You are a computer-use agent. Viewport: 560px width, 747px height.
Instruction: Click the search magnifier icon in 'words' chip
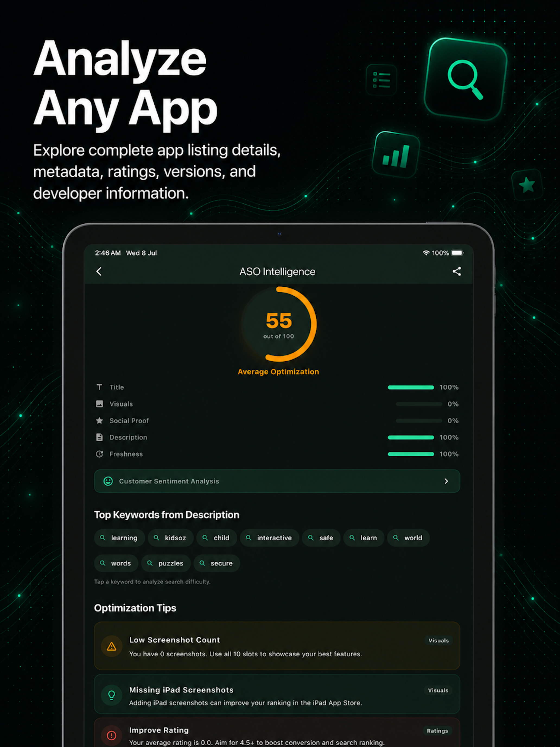103,563
